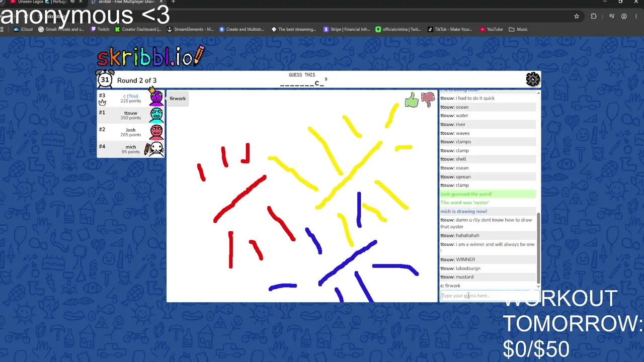Image resolution: width=644 pixels, height=362 pixels.
Task: Open a new browser tab
Action: [173, 2]
